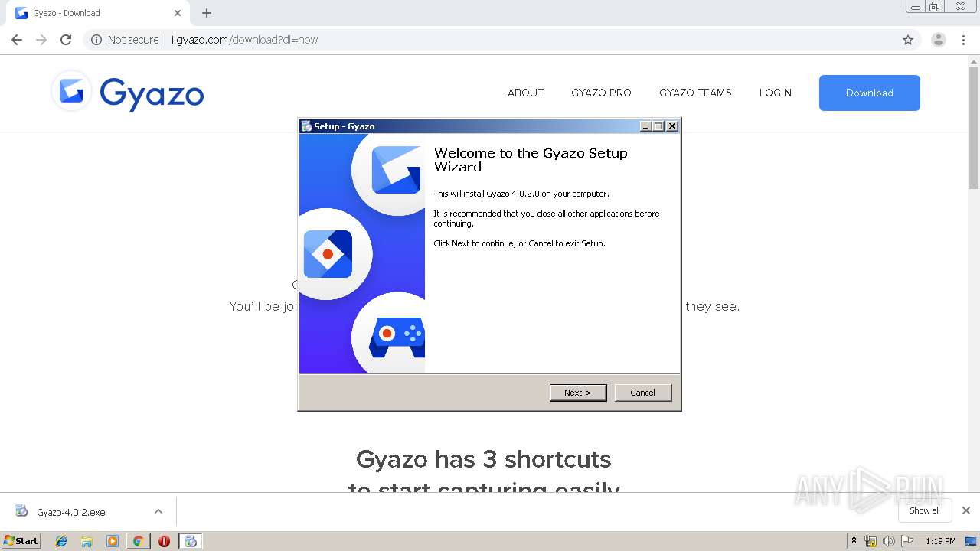Click the red Opera icon in taskbar
980x551 pixels.
click(164, 541)
